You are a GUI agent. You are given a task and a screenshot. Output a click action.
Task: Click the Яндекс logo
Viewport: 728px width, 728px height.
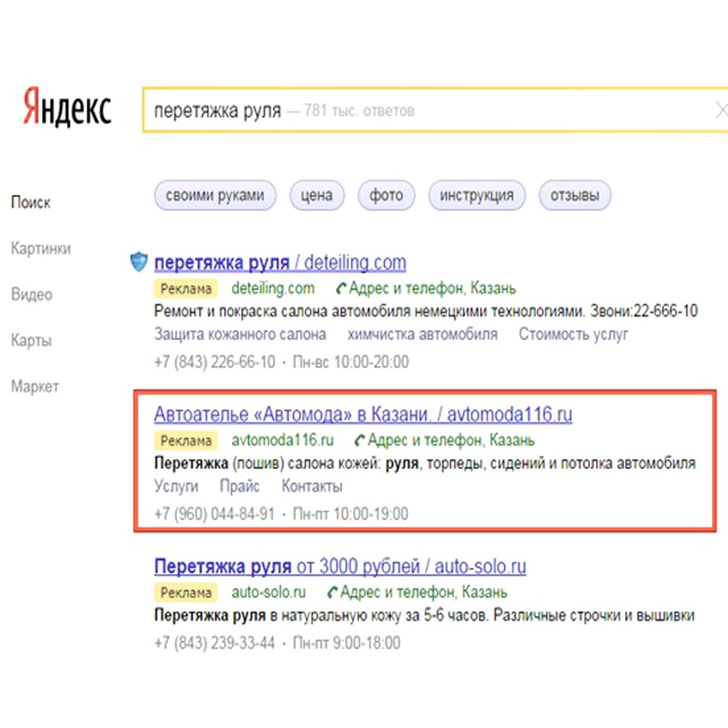click(68, 109)
